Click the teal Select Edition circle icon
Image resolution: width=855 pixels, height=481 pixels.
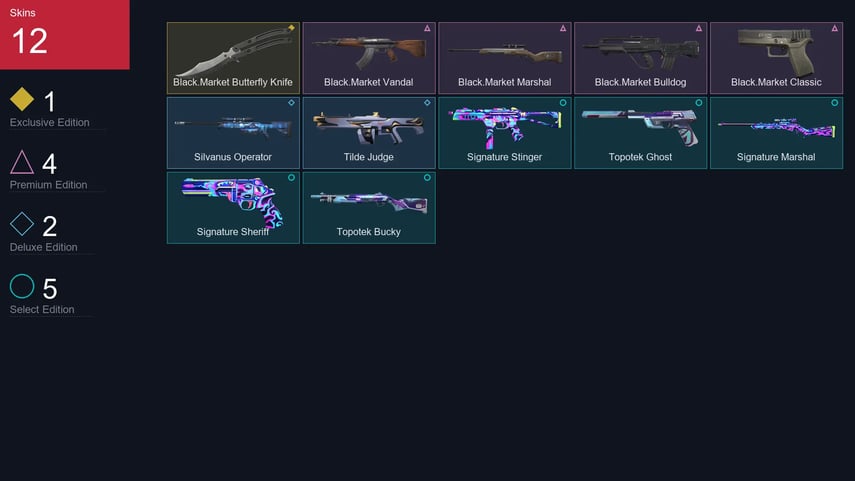22,286
